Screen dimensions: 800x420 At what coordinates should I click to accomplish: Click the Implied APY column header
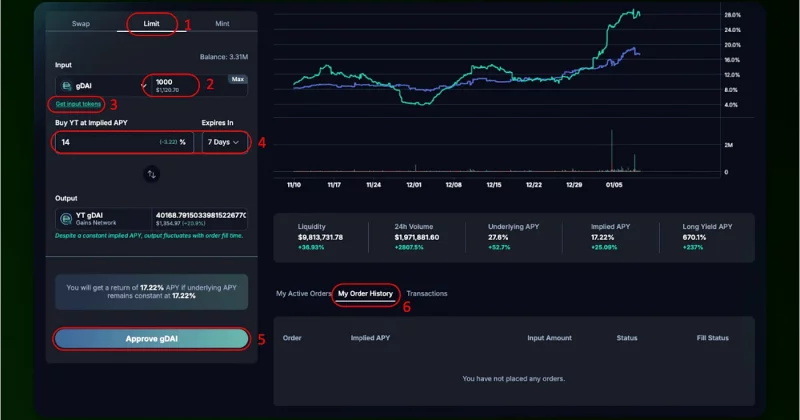370,338
